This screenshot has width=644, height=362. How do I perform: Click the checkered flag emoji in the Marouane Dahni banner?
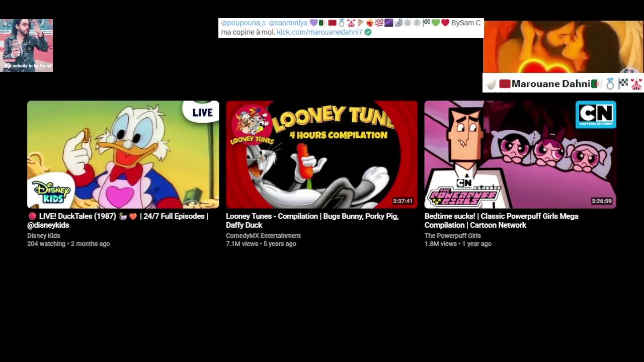(623, 84)
